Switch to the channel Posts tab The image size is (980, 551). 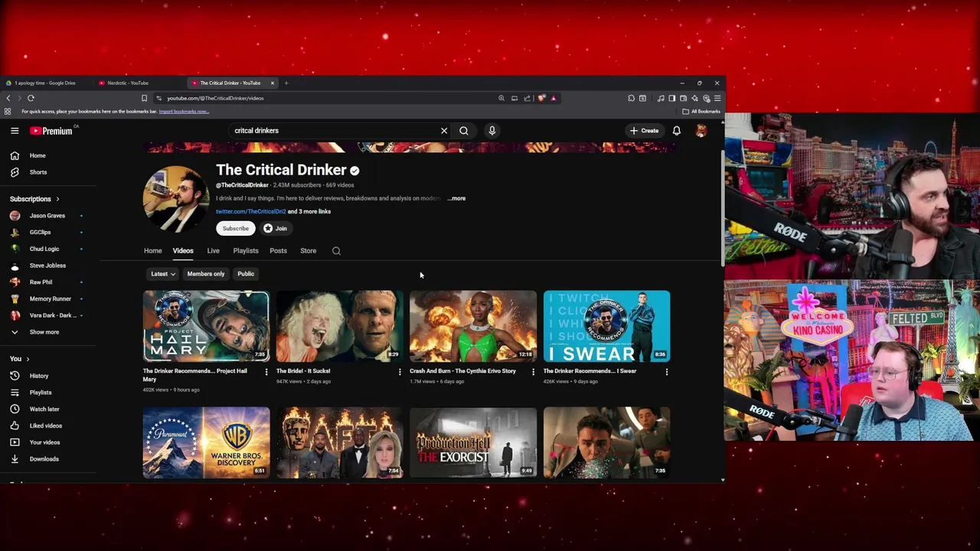point(278,251)
